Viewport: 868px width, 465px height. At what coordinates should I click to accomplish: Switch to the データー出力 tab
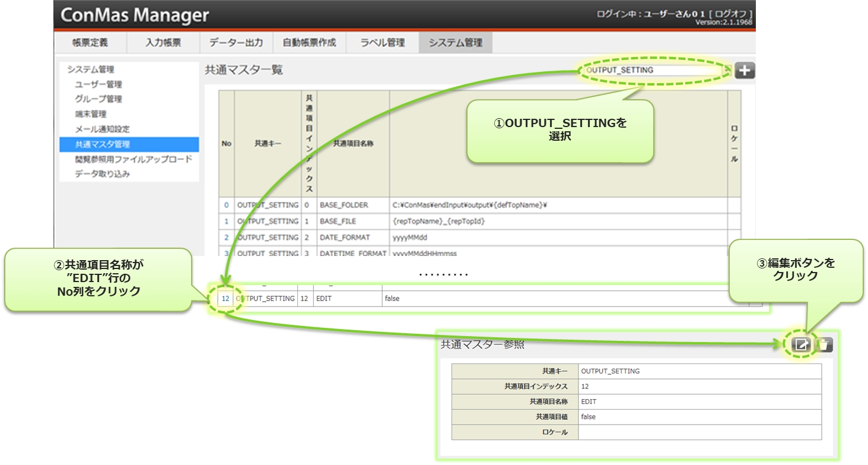click(236, 43)
